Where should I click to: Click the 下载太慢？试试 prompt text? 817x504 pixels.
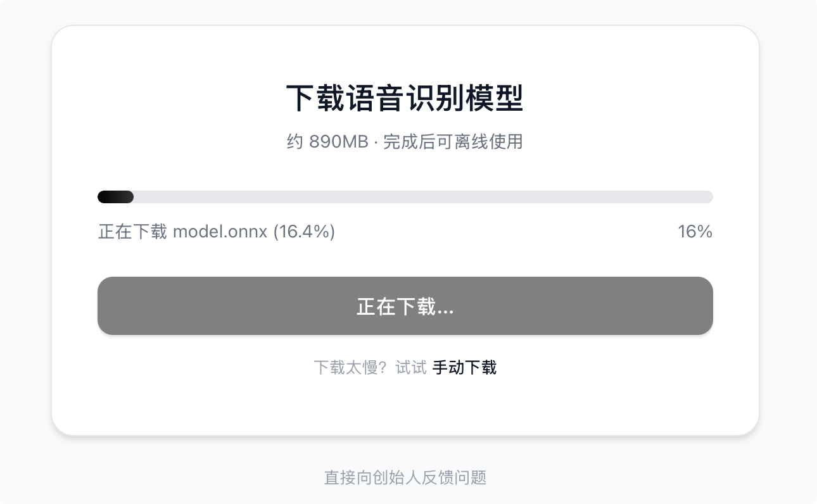(369, 367)
